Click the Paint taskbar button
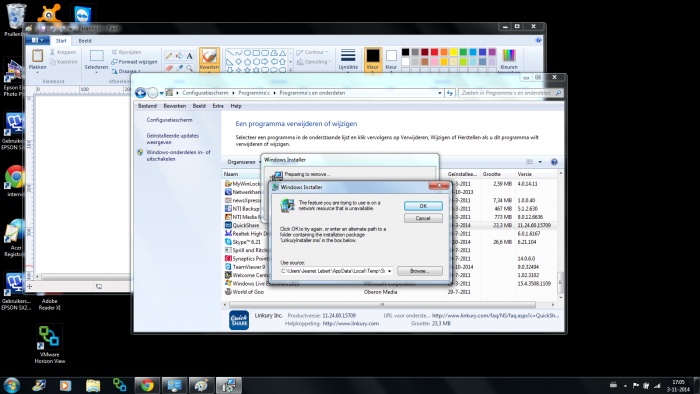The height and width of the screenshot is (394, 700). coord(201,385)
